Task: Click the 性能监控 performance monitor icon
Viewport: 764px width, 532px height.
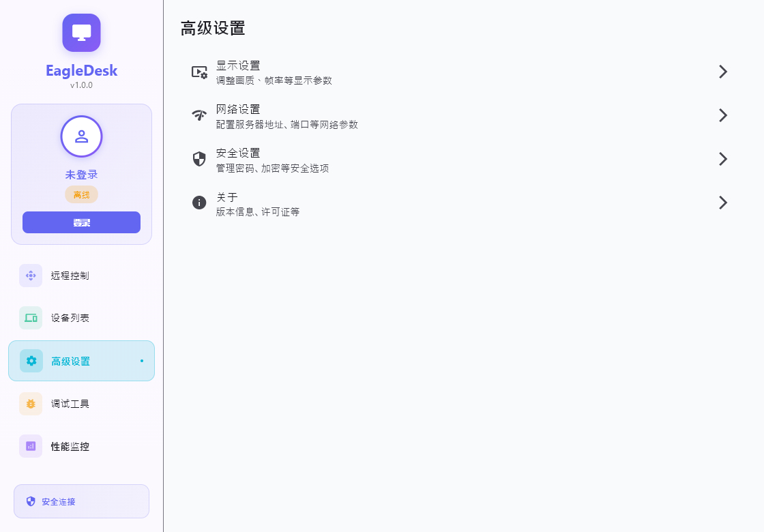Action: coord(31,446)
